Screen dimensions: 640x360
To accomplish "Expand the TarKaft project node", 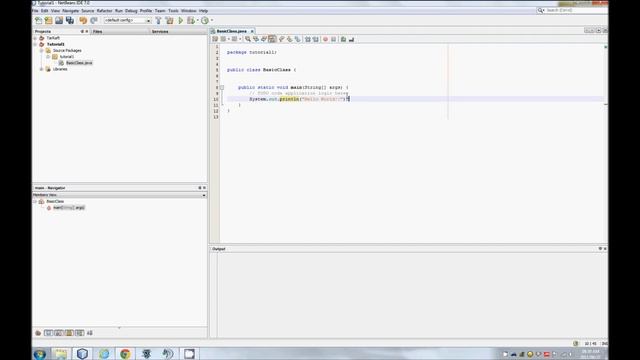I will pos(36,38).
